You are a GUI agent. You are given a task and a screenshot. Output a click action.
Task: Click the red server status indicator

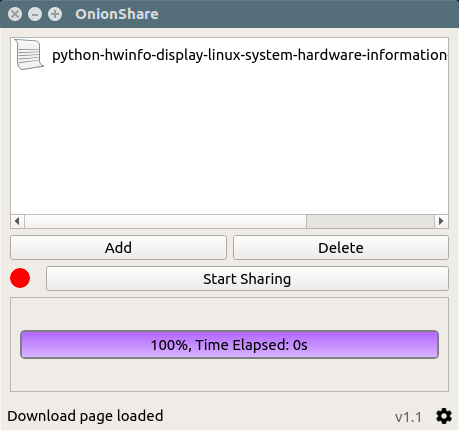click(20, 278)
